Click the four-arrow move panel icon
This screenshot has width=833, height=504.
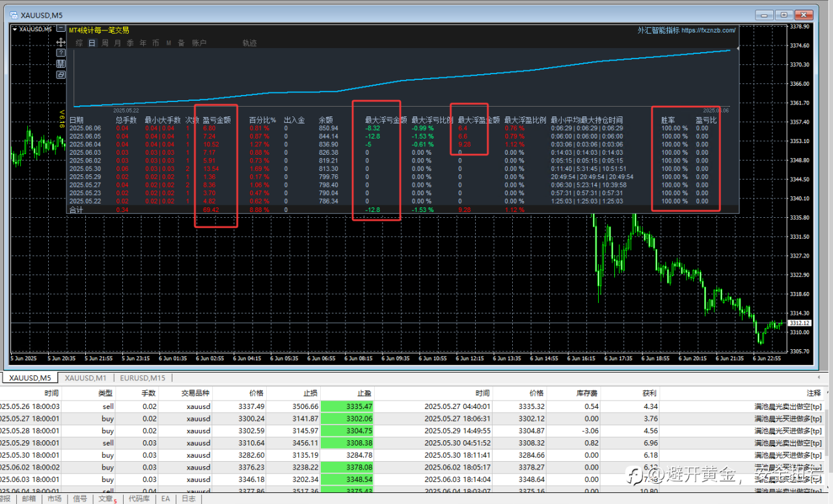(61, 42)
